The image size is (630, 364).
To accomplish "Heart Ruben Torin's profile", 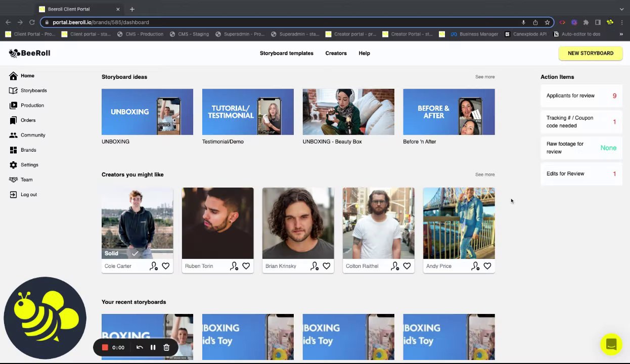I will 246,266.
